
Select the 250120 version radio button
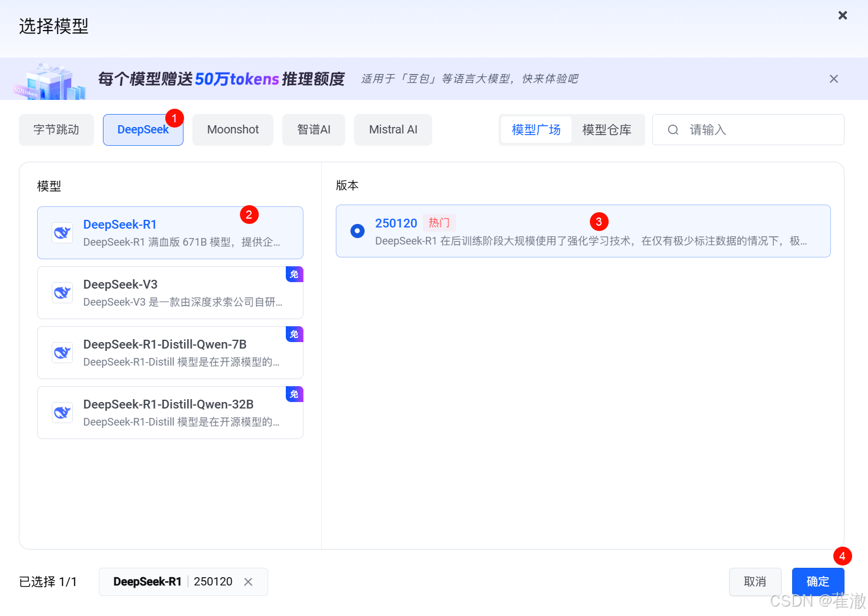coord(357,231)
